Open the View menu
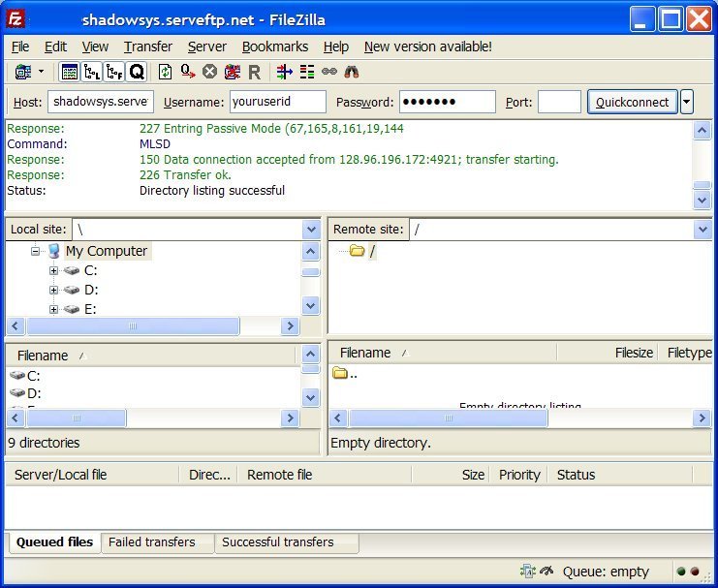The image size is (718, 588). [x=95, y=46]
